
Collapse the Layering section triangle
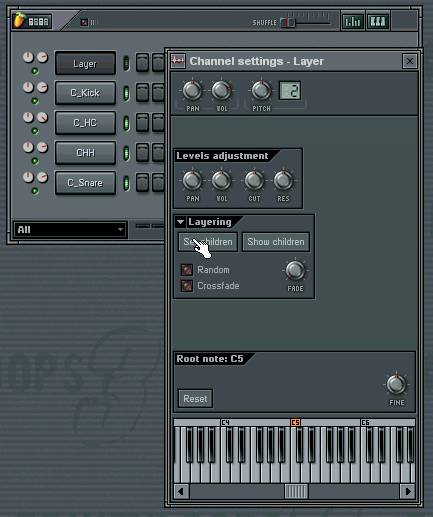click(181, 222)
